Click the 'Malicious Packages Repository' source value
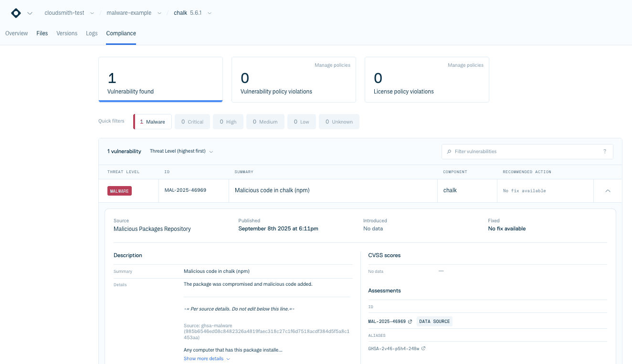The height and width of the screenshot is (364, 632). [152, 229]
